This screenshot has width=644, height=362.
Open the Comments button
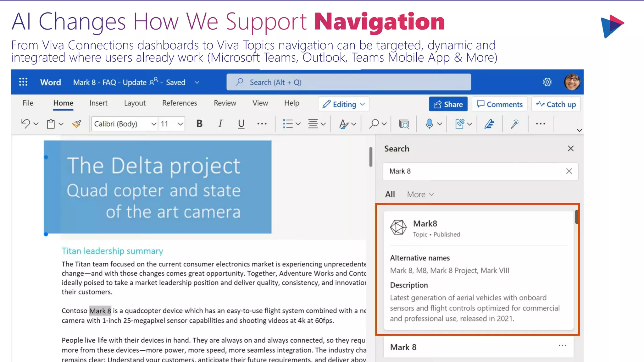coord(499,104)
